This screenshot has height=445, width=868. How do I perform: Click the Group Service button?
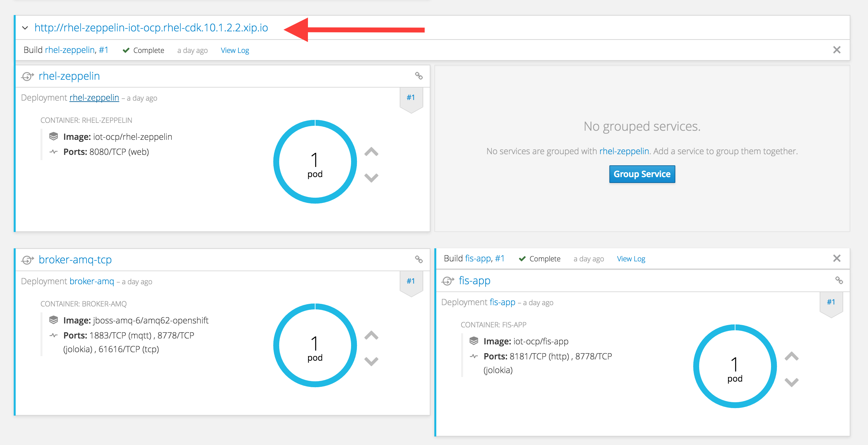tap(642, 174)
